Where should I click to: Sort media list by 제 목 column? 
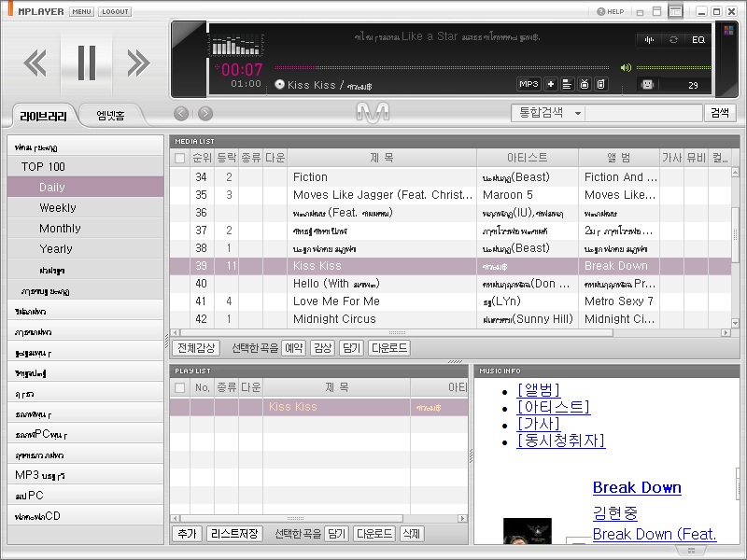(x=382, y=158)
